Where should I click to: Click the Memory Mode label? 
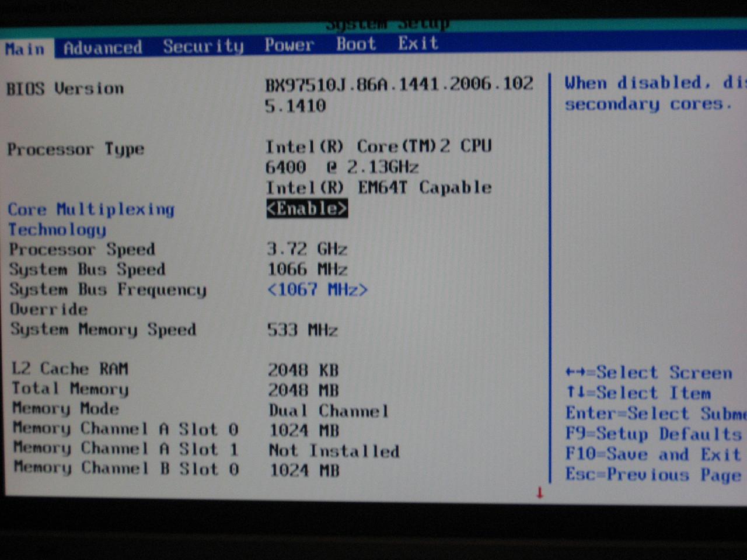[x=65, y=408]
